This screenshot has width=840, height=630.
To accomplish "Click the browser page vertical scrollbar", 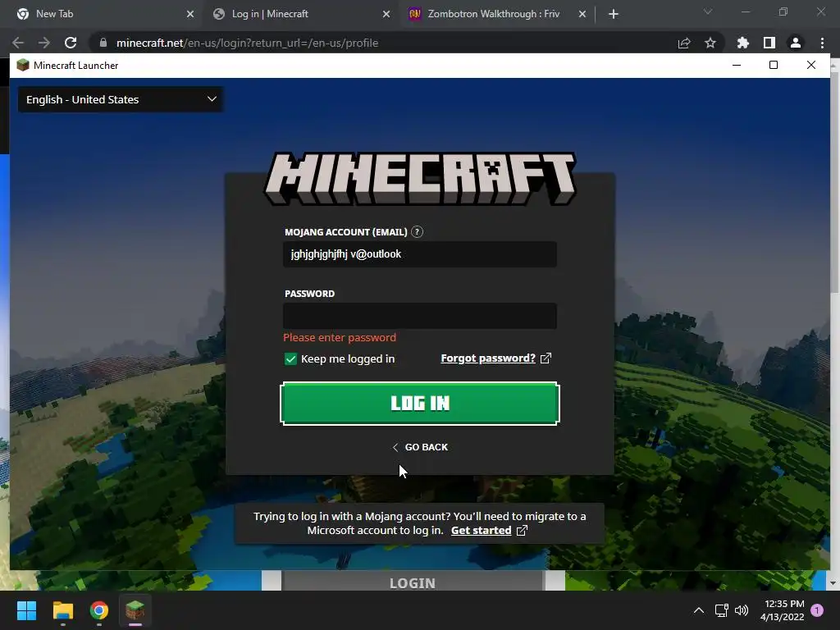I will pyautogui.click(x=834, y=181).
